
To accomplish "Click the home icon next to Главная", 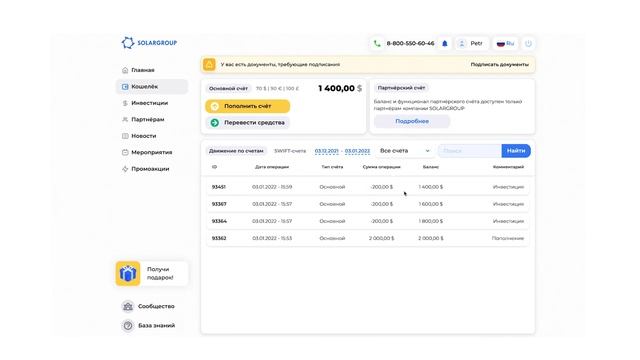I will [125, 70].
